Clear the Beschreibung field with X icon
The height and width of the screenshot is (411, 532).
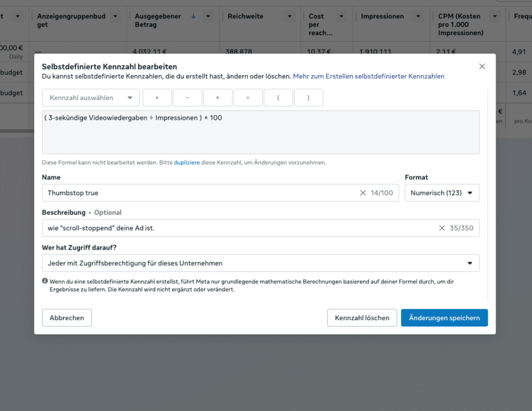click(442, 228)
